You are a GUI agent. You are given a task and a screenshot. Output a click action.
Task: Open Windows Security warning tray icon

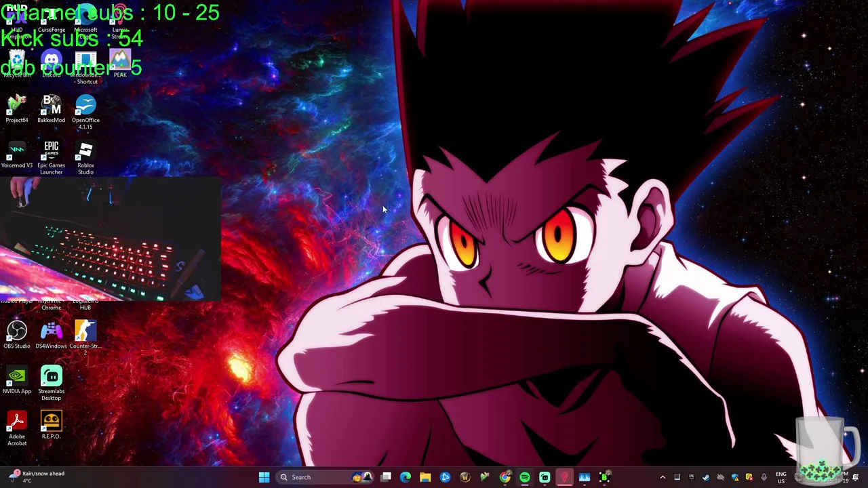point(735,477)
